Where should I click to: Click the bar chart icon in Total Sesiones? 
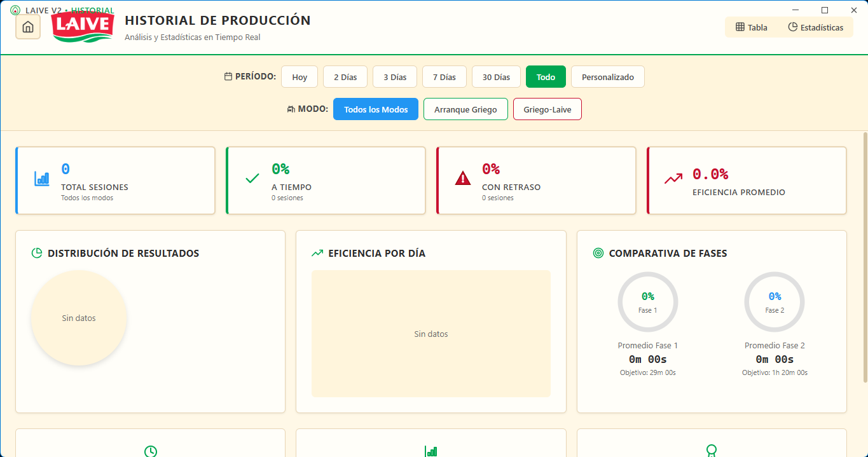click(x=42, y=179)
